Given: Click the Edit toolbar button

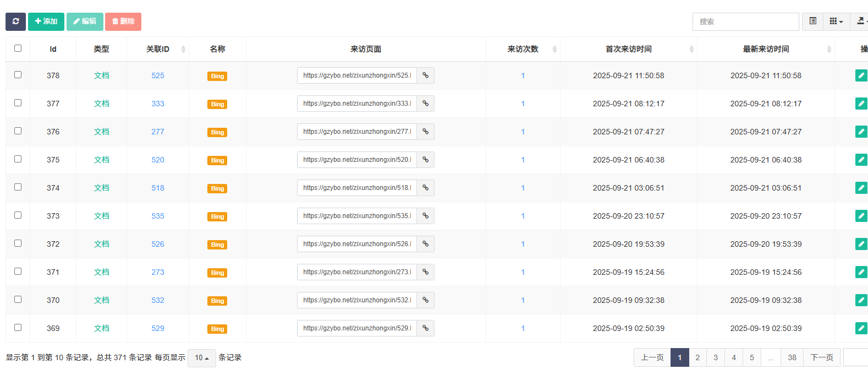Looking at the screenshot, I should [x=85, y=21].
